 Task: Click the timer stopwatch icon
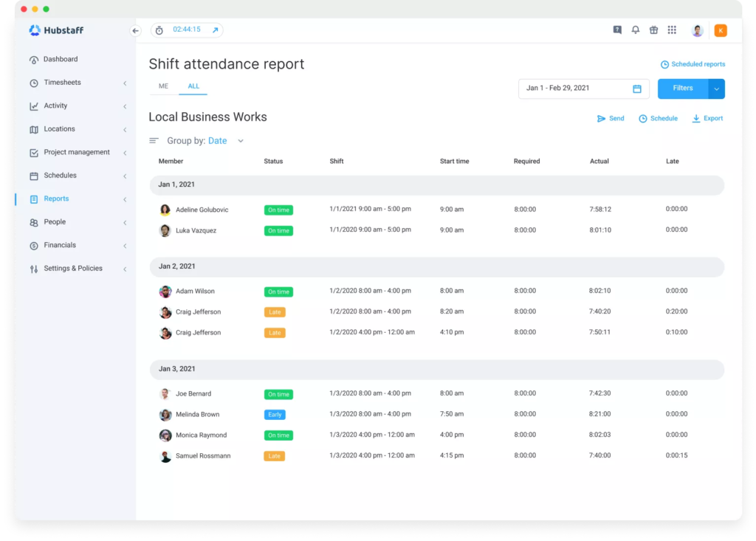(159, 30)
